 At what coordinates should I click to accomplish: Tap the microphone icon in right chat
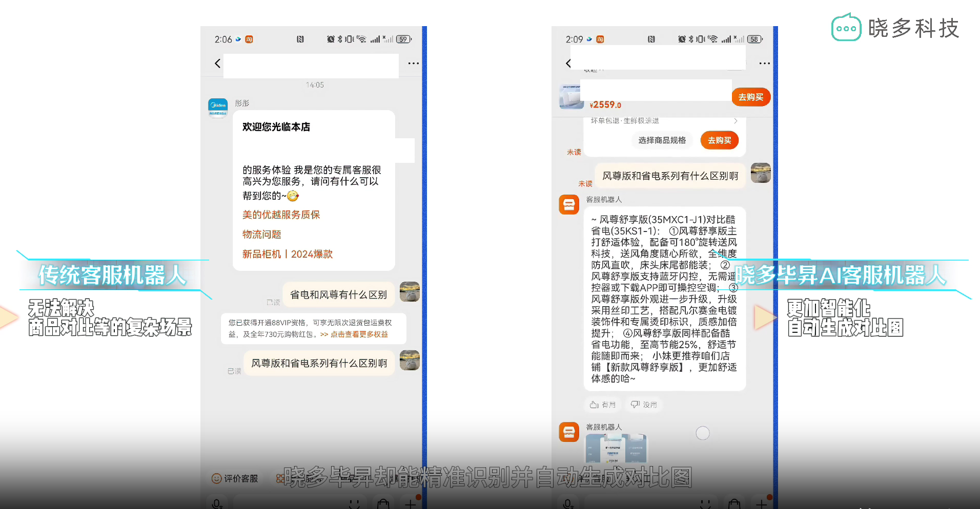point(568,504)
